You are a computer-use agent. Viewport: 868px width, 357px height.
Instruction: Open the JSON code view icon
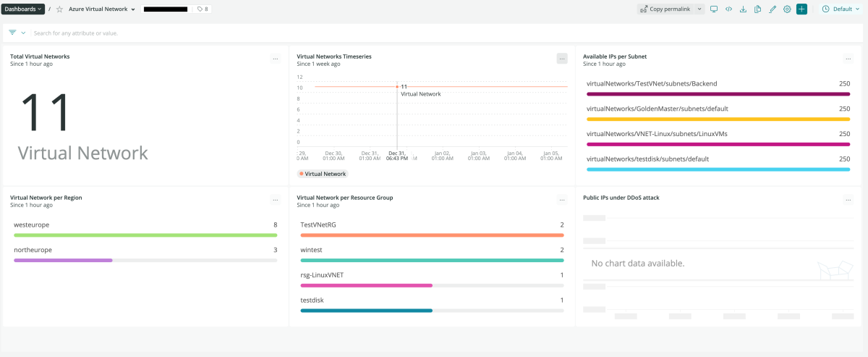pyautogui.click(x=728, y=9)
